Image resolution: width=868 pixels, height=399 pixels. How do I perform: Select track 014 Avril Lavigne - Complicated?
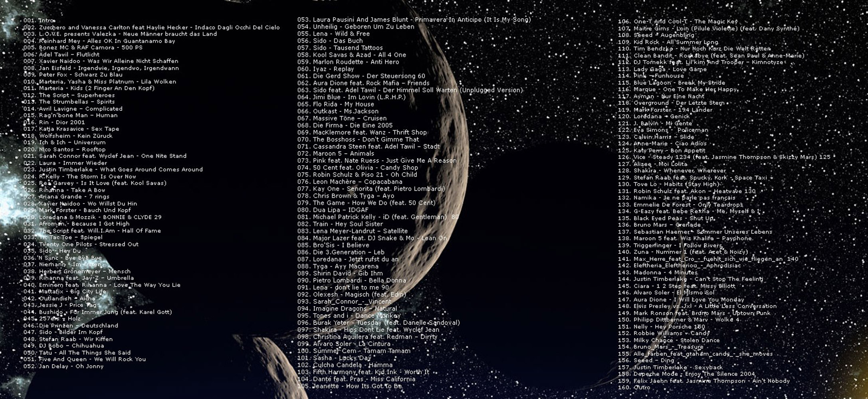pyautogui.click(x=73, y=109)
